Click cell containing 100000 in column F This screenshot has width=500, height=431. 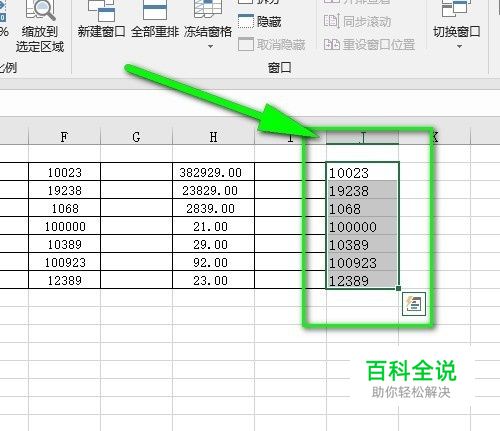[x=64, y=226]
